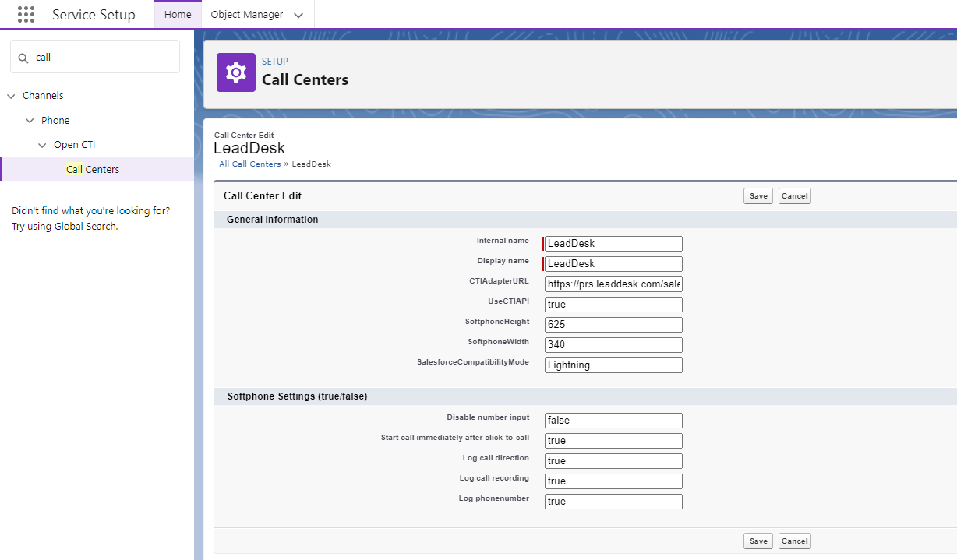Click the SETUP breadcrumb label
Screen dimensions: 957x560
tap(275, 62)
